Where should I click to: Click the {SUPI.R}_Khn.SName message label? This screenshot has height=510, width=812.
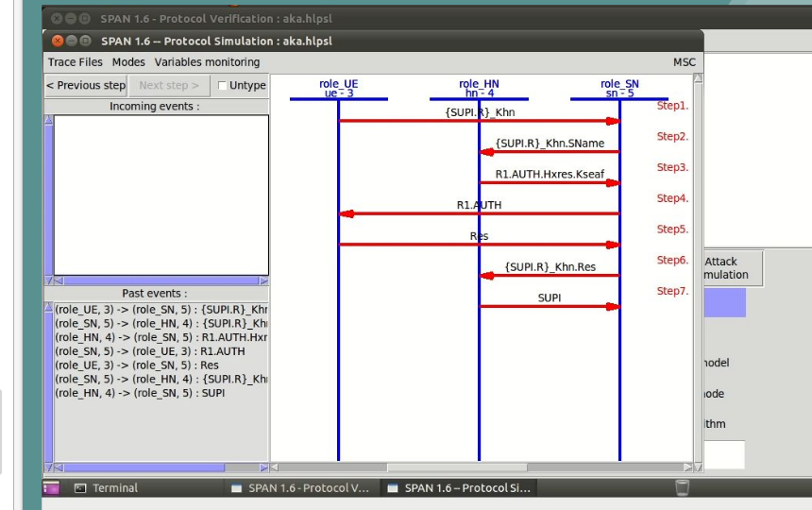coord(550,144)
